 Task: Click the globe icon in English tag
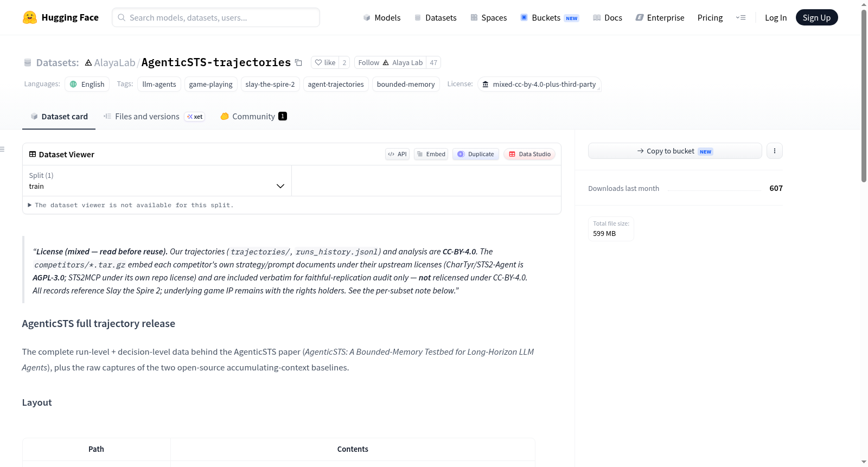(73, 84)
